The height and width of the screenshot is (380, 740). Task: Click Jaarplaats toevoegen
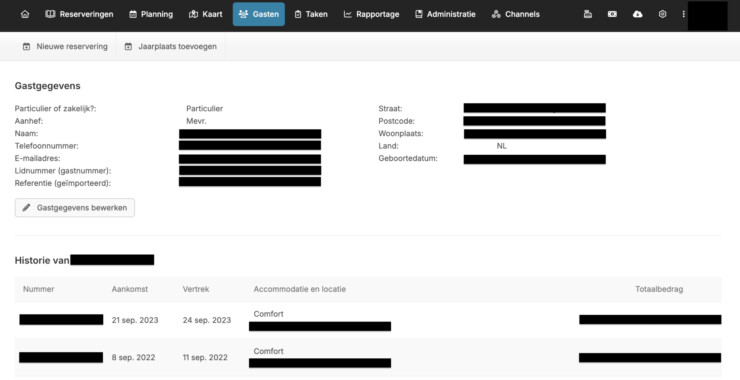pyautogui.click(x=171, y=46)
